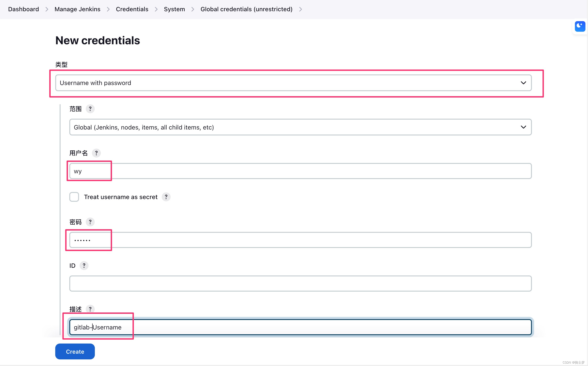Go to Dashboard breadcrumb
This screenshot has height=366, width=588.
tap(24, 9)
